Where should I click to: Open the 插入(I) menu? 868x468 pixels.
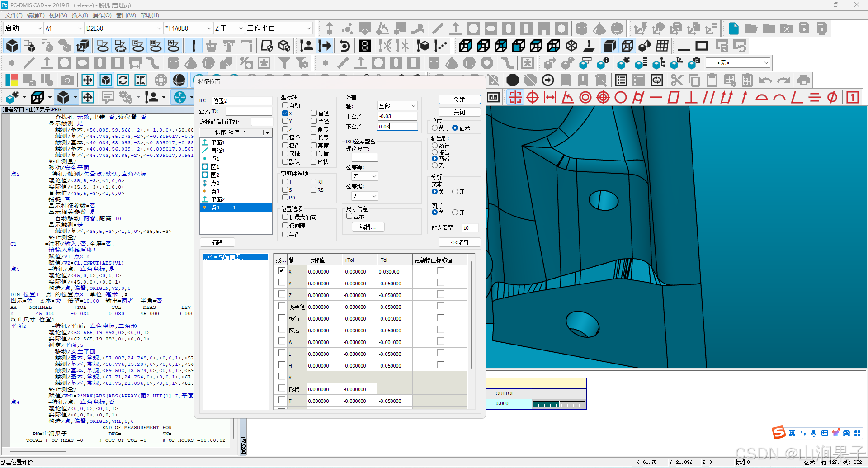coord(80,15)
